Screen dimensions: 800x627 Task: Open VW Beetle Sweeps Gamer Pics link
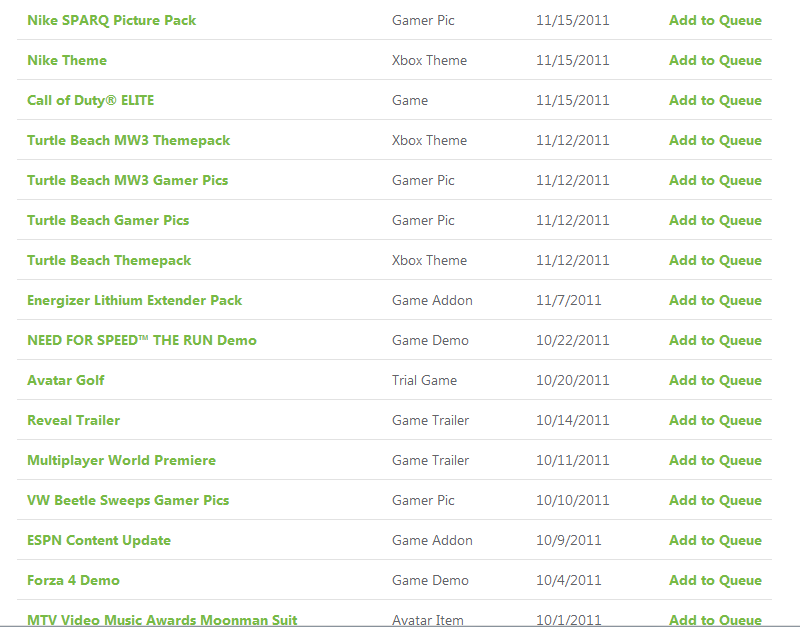(128, 500)
